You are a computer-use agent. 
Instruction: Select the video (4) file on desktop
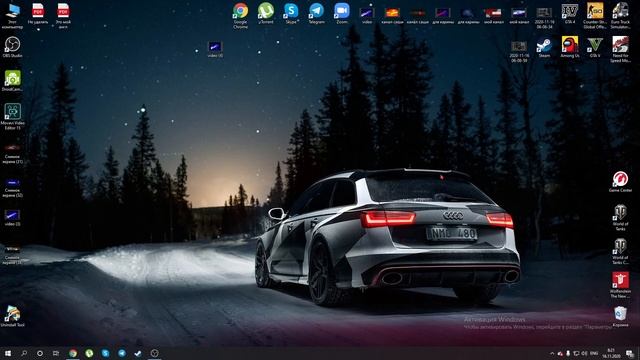point(215,49)
